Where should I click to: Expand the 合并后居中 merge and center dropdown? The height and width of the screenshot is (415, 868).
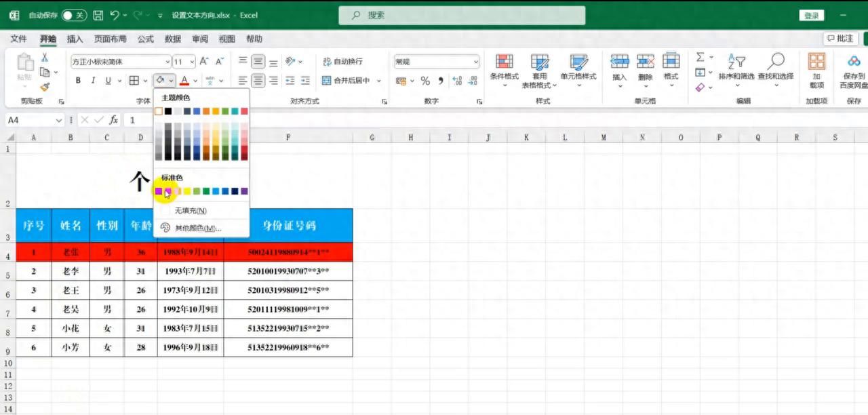(379, 81)
